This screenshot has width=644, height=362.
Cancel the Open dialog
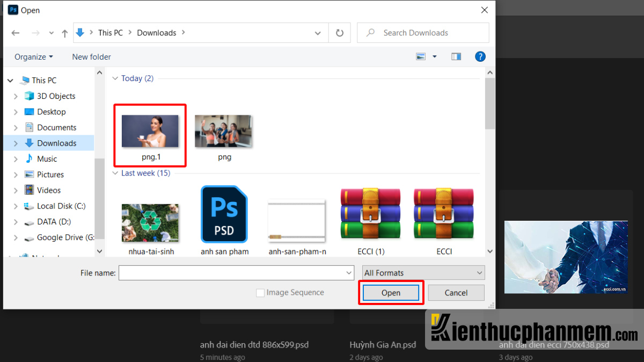click(456, 293)
